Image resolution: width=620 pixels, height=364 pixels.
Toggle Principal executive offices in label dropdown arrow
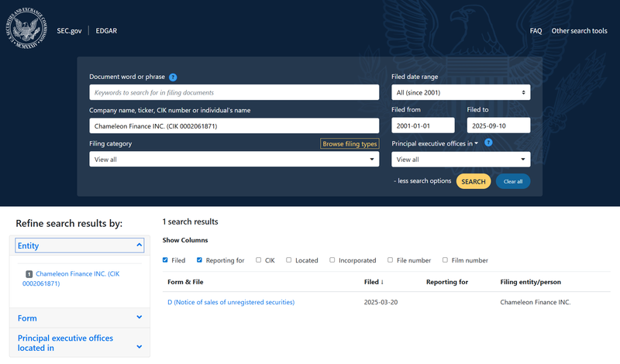pos(476,143)
